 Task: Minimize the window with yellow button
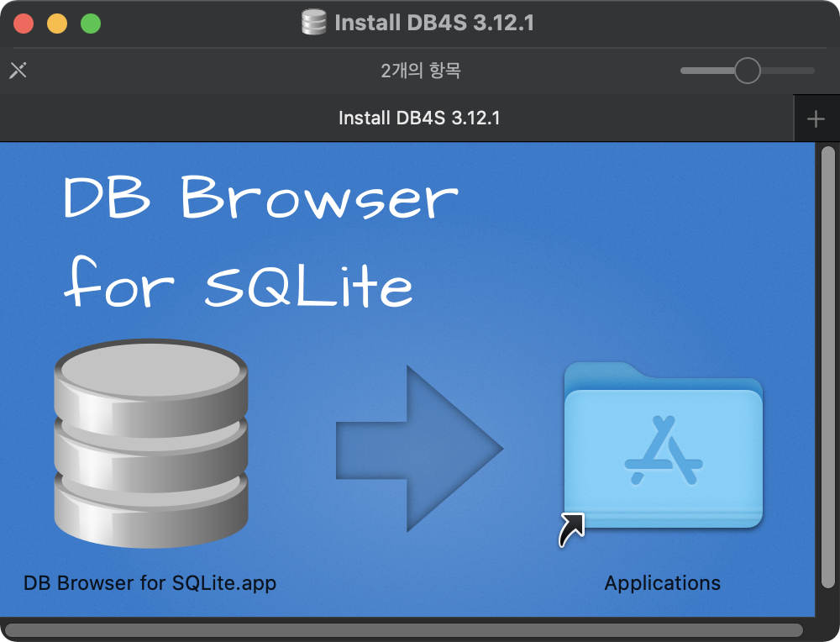click(57, 24)
